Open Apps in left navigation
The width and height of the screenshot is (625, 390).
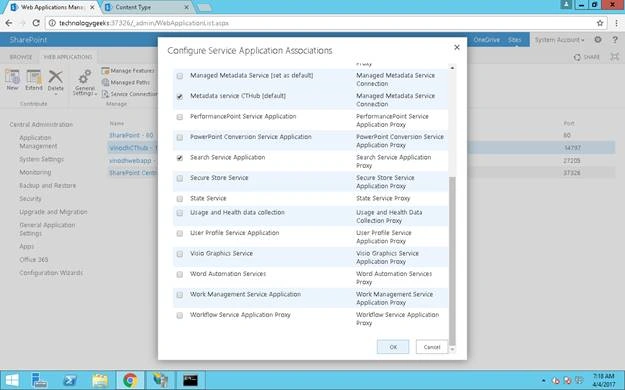(27, 246)
